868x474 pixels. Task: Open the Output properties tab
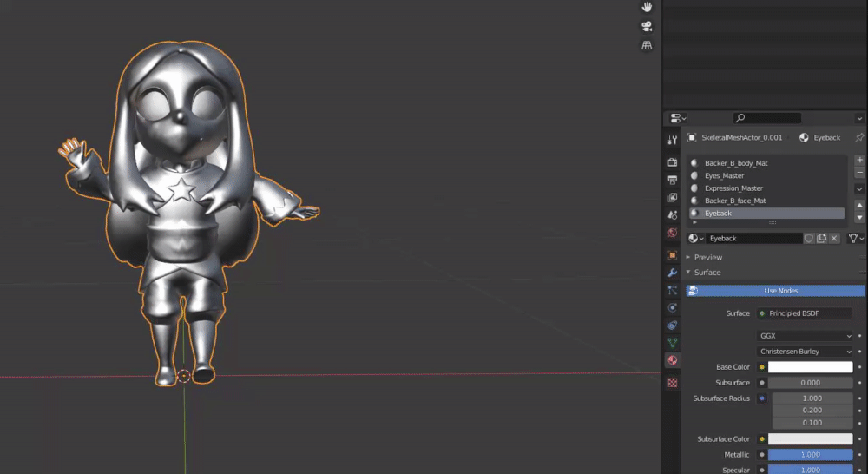point(672,180)
